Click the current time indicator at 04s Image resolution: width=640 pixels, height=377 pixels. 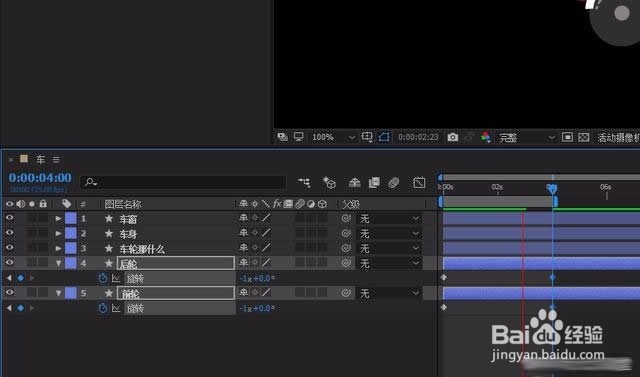click(552, 188)
